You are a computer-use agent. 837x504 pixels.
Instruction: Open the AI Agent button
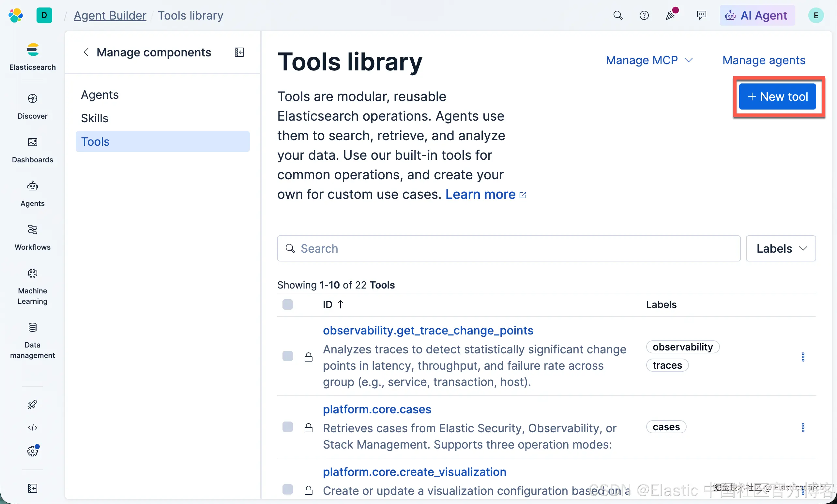[757, 15]
